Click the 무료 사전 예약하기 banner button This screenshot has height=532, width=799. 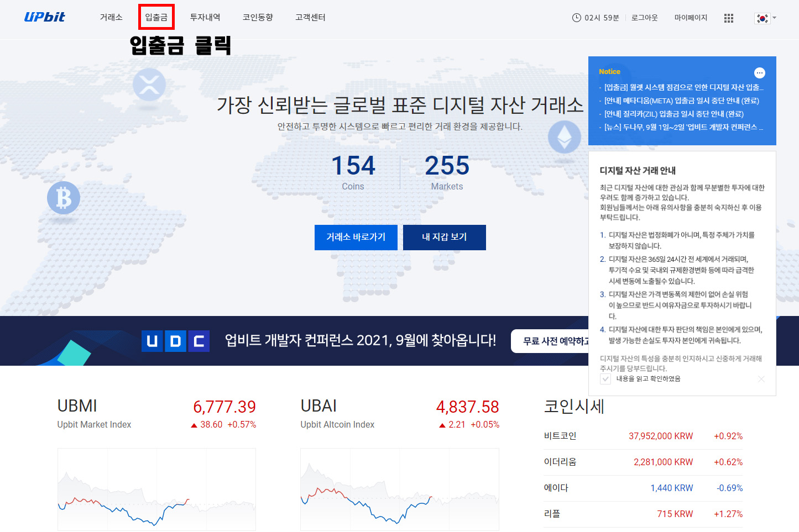point(550,341)
